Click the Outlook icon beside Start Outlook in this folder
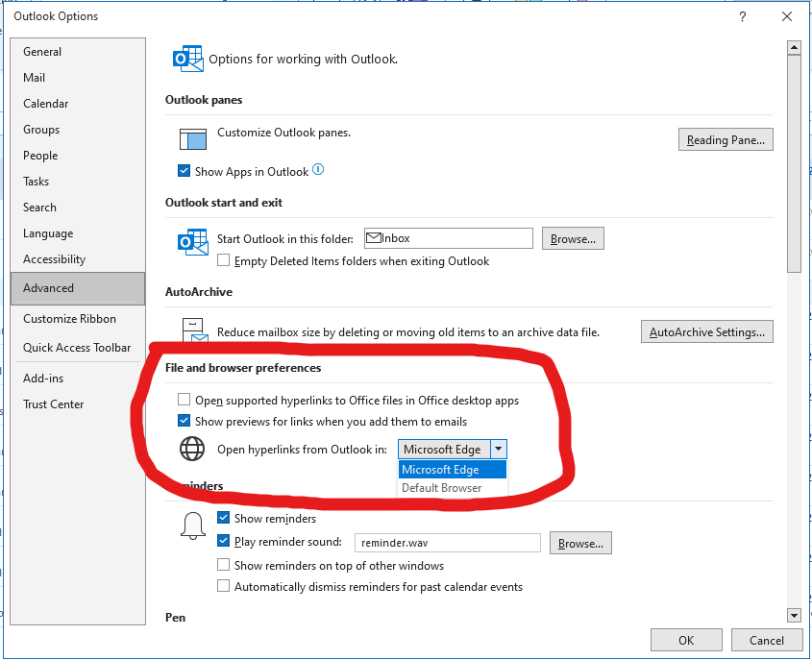812x660 pixels. pos(192,242)
